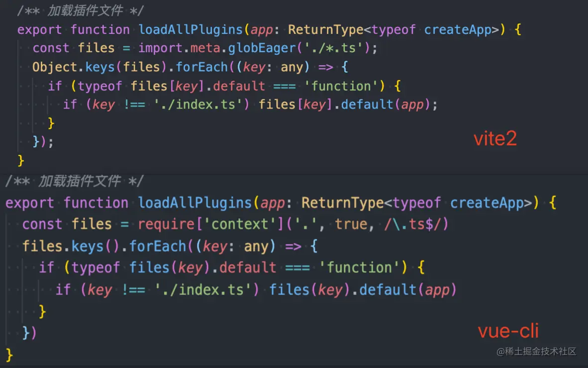This screenshot has height=368, width=588.
Task: Click 'forEach' after files.keys()
Action: [x=158, y=246]
